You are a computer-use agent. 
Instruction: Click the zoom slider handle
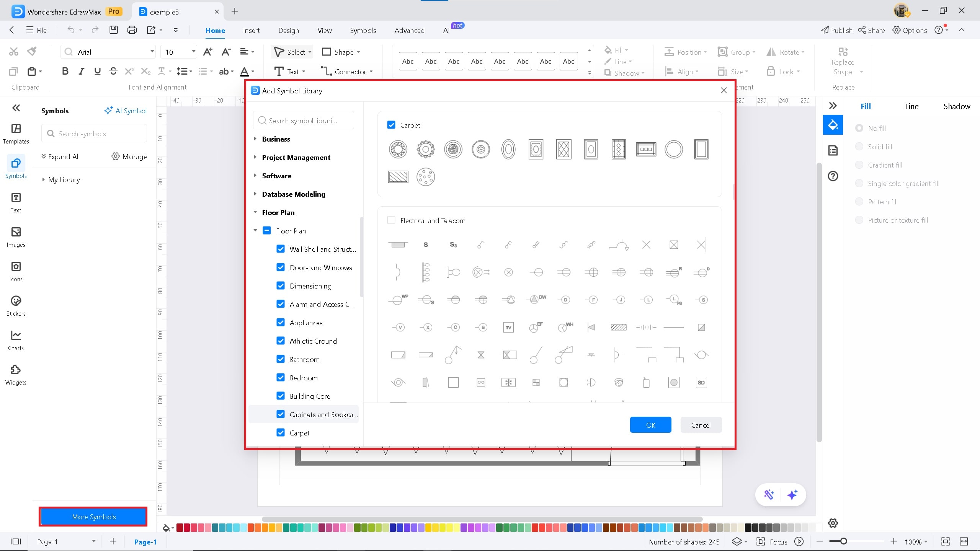(843, 541)
